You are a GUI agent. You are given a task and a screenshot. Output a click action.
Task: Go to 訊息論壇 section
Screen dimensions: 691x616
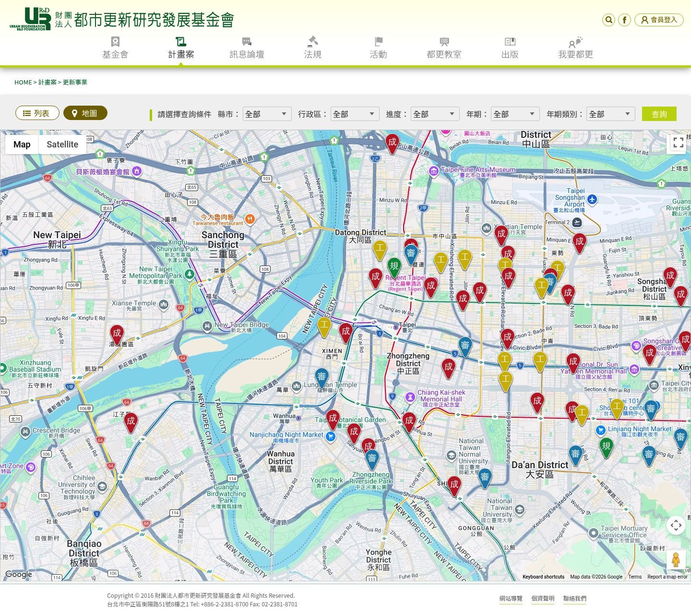tap(247, 48)
